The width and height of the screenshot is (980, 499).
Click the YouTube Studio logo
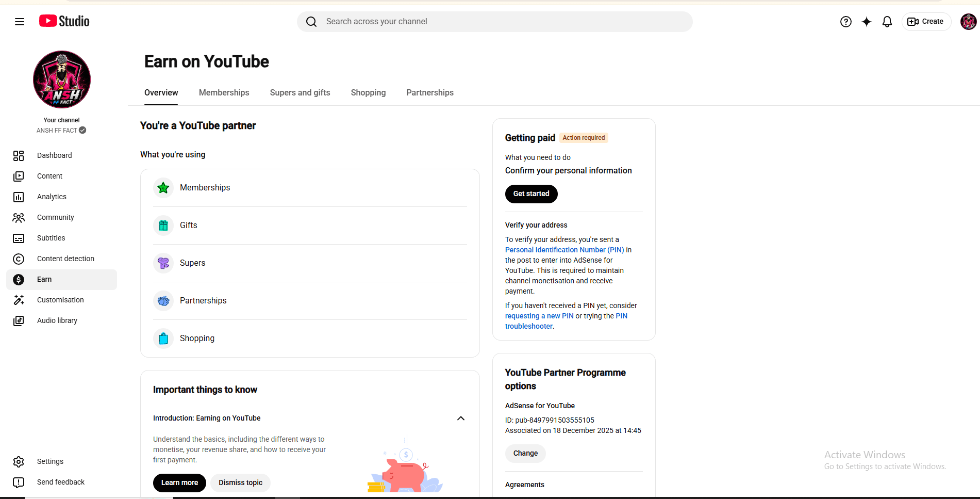point(64,21)
